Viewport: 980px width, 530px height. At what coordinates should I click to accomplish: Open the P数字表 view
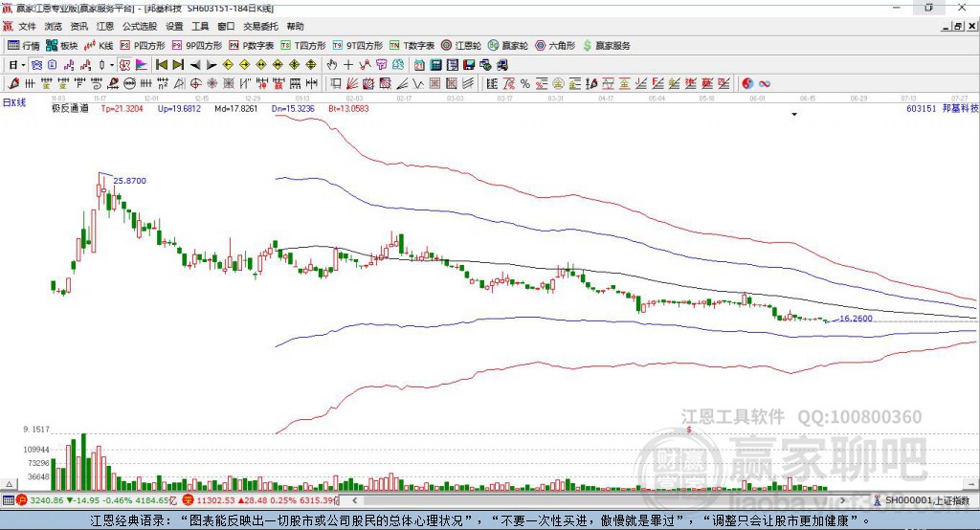point(252,46)
